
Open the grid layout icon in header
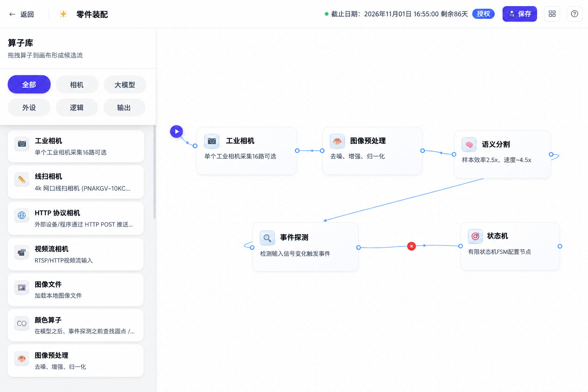pyautogui.click(x=552, y=14)
